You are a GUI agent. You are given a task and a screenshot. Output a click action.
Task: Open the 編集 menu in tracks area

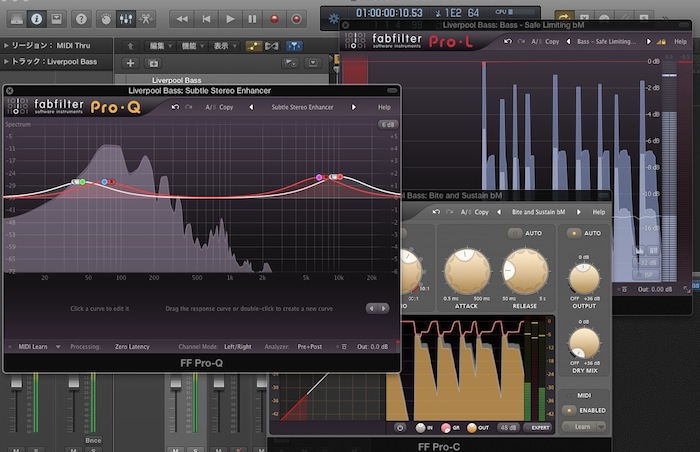click(160, 46)
